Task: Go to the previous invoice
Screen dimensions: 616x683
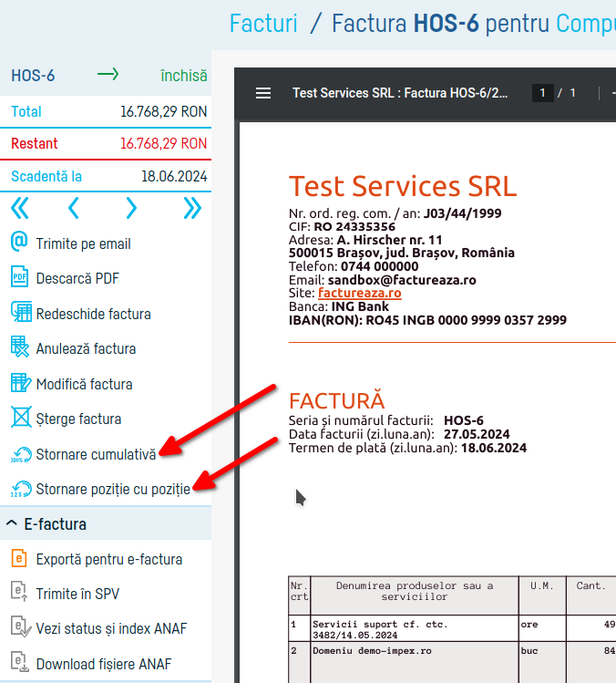Action: 74,209
